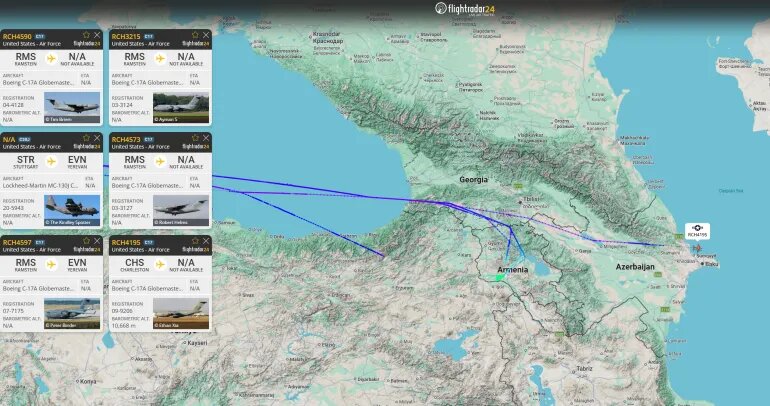Close the RCH4597 flight card

pos(97,241)
